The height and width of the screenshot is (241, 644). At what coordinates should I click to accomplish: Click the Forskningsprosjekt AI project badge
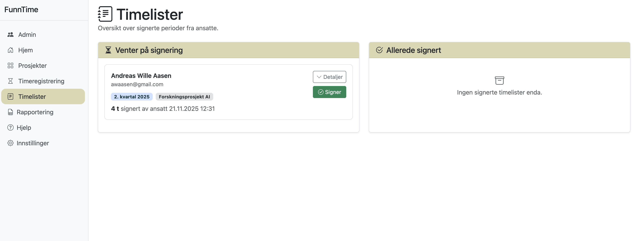coord(184,97)
